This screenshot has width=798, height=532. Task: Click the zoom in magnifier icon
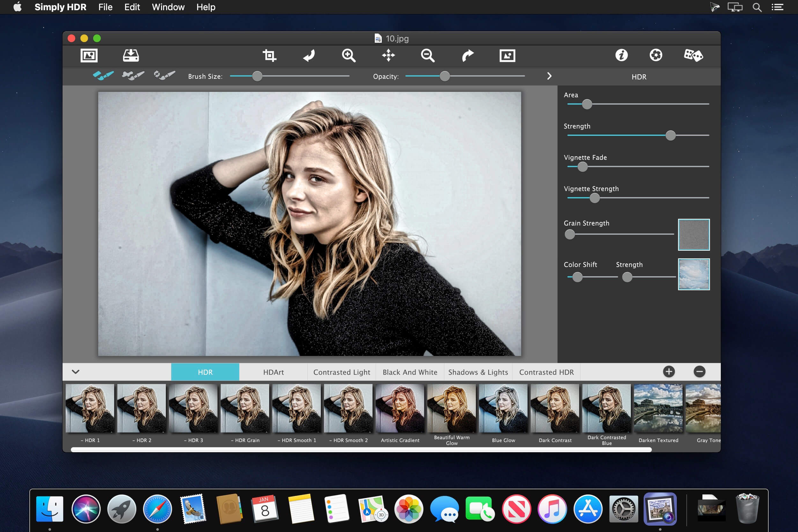(348, 55)
